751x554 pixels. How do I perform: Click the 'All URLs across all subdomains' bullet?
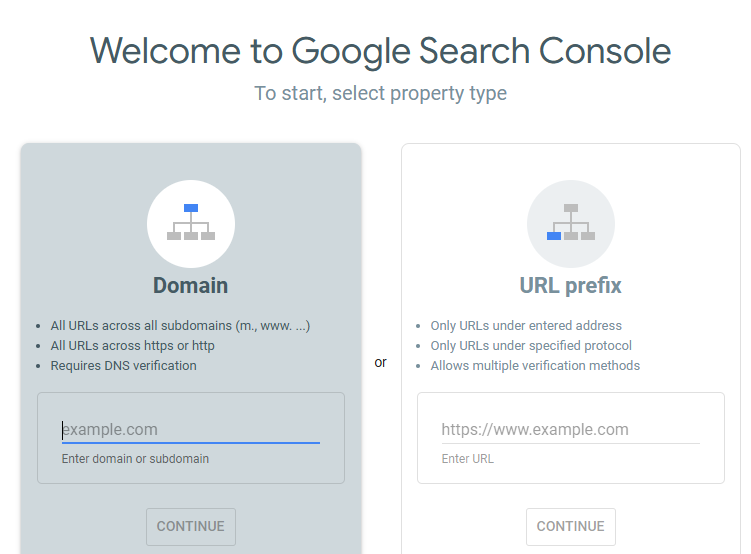pyautogui.click(x=180, y=326)
